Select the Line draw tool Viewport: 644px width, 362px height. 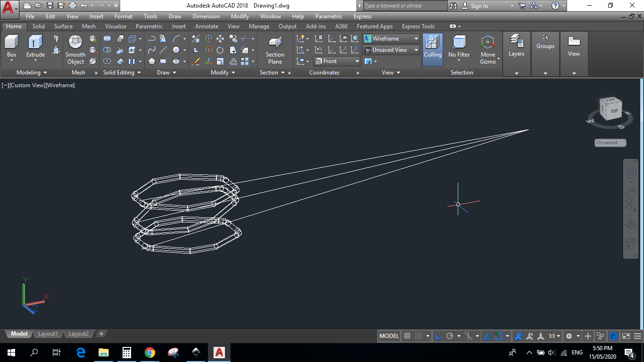point(163,50)
